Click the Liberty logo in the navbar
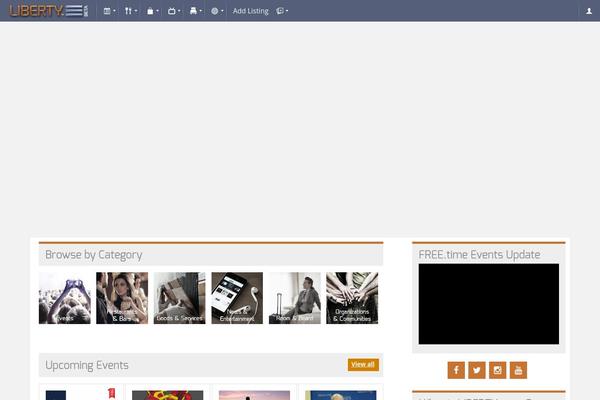This screenshot has height=400, width=600. [x=48, y=11]
